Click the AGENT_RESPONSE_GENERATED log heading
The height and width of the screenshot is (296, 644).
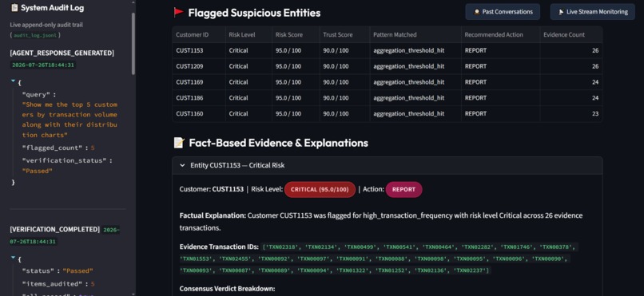tap(62, 53)
